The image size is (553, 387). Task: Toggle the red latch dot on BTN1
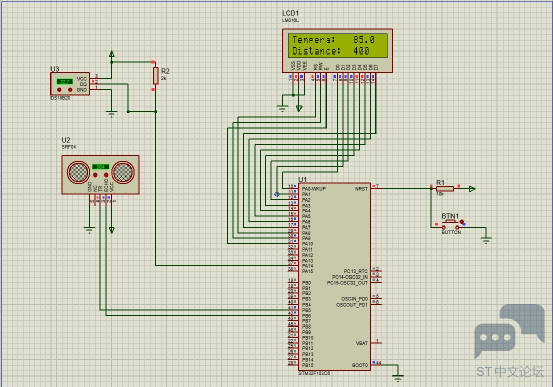coord(462,222)
